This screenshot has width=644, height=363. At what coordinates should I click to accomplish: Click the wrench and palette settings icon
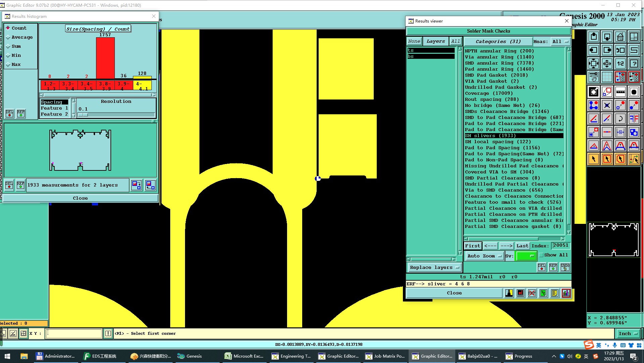pyautogui.click(x=593, y=77)
